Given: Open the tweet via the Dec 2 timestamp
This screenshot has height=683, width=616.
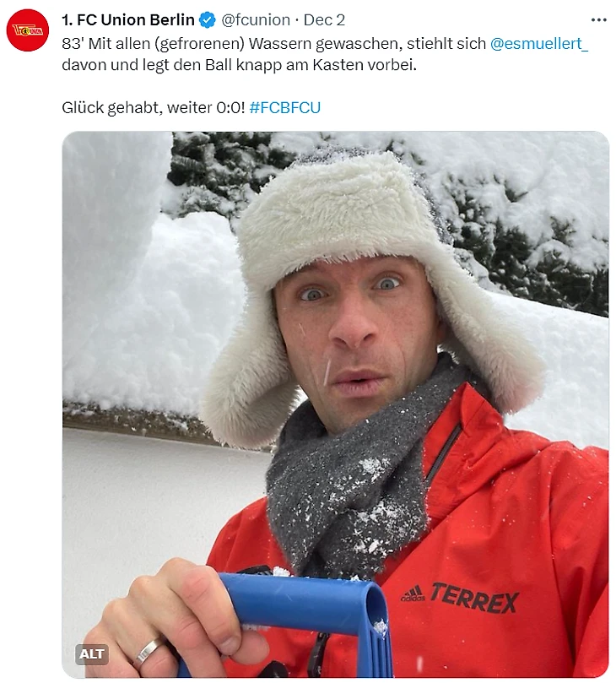Looking at the screenshot, I should 324,20.
